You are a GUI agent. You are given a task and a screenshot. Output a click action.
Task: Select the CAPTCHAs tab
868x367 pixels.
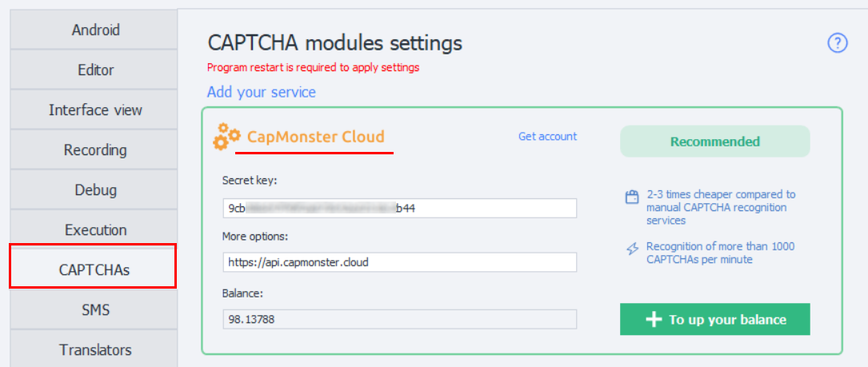[94, 269]
